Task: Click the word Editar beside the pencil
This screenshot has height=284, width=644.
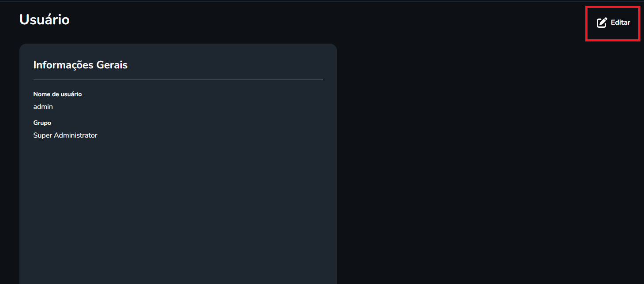Action: click(x=621, y=22)
